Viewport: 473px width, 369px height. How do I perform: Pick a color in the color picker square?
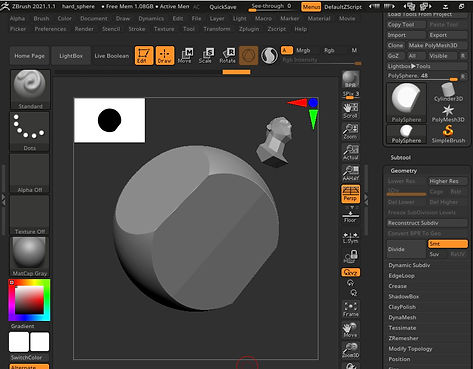point(29,300)
